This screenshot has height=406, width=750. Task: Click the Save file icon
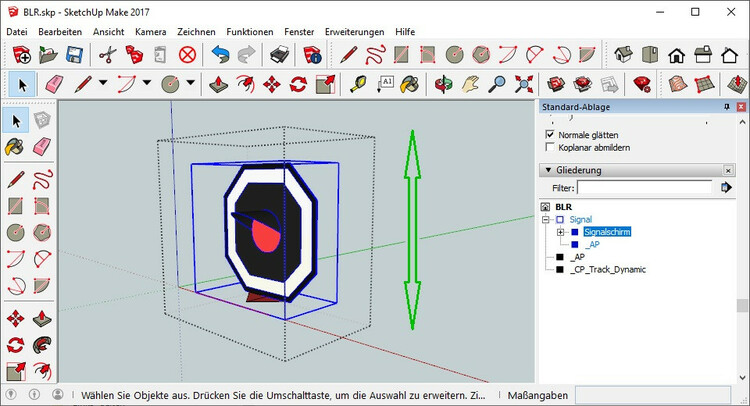[73, 55]
